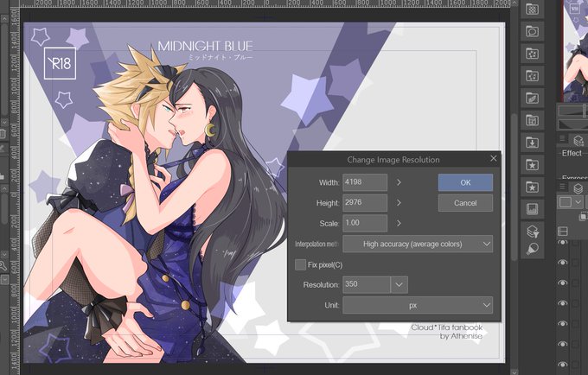Close the Change Image Resolution dialog
Image resolution: width=588 pixels, height=375 pixels.
tap(494, 159)
